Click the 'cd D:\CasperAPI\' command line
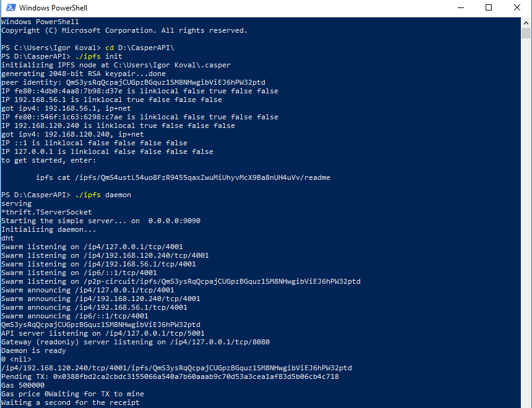 [88, 48]
